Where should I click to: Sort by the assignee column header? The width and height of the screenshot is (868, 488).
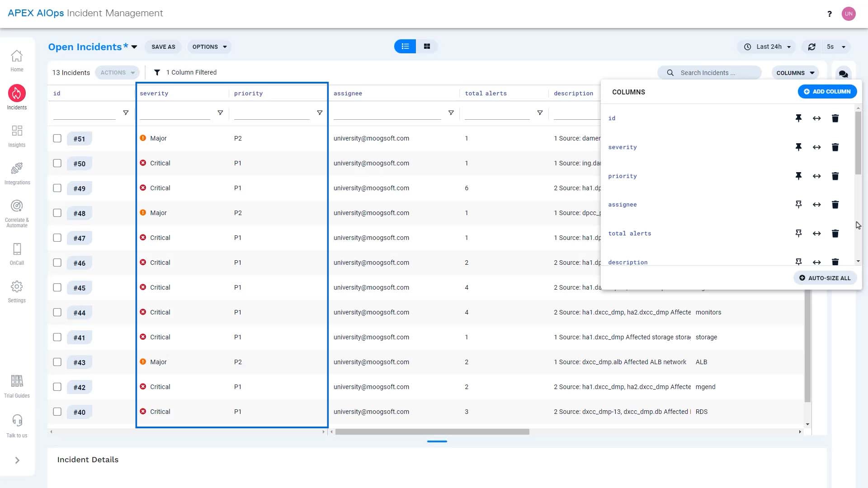pos(348,94)
